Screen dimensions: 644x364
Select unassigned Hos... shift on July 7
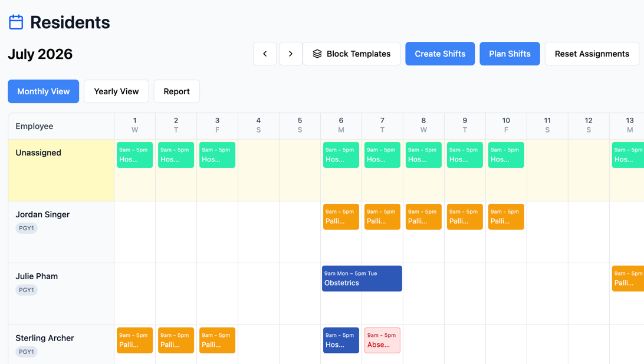coord(382,155)
